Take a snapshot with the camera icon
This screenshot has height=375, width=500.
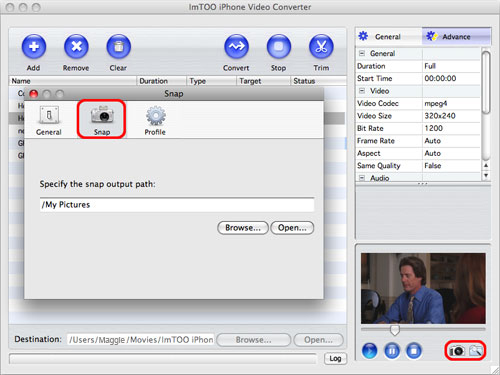pos(457,351)
